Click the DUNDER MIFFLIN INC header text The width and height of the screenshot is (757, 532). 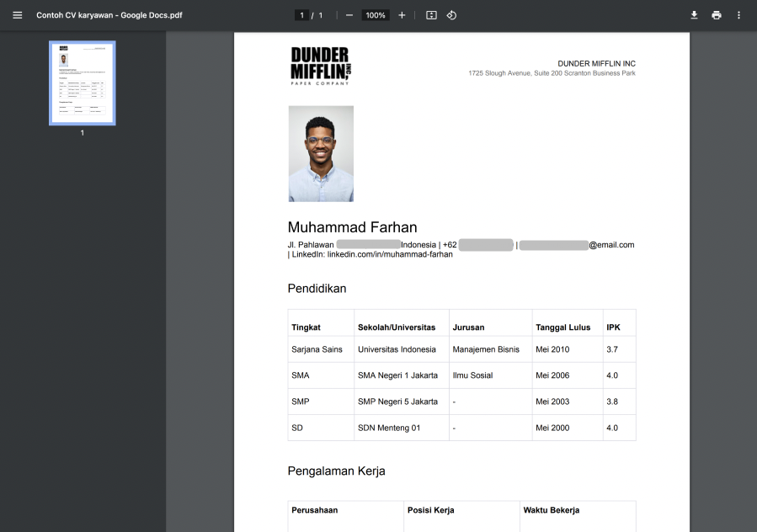597,64
